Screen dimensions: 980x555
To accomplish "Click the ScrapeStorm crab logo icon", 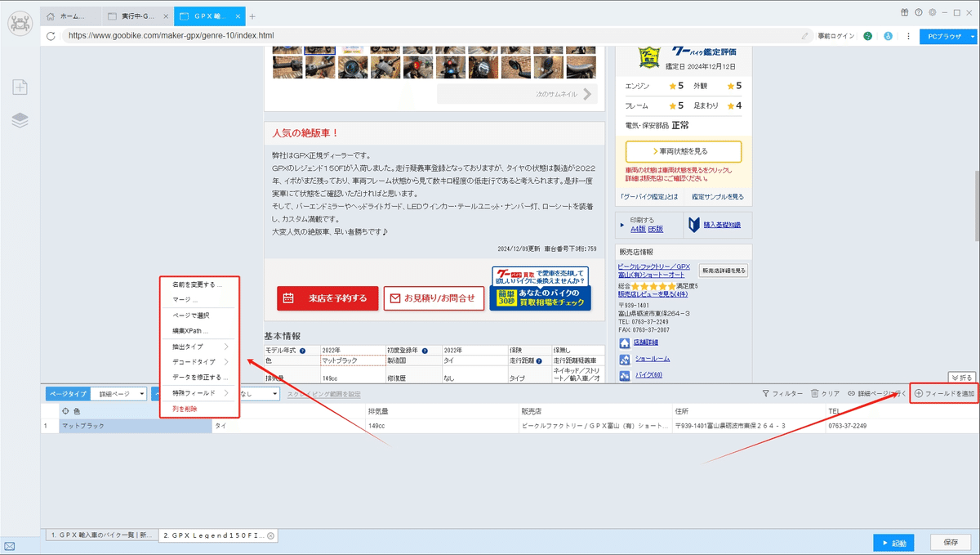I will [x=20, y=24].
